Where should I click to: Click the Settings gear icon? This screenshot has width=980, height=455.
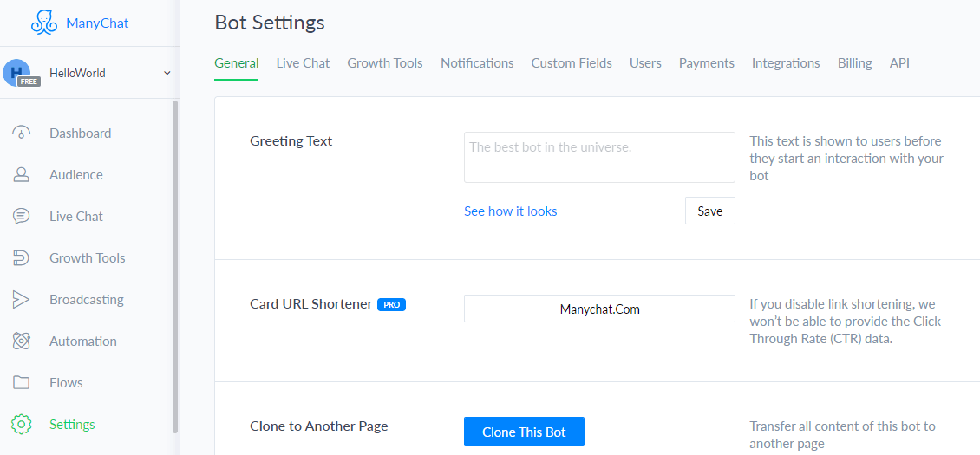[x=22, y=425]
